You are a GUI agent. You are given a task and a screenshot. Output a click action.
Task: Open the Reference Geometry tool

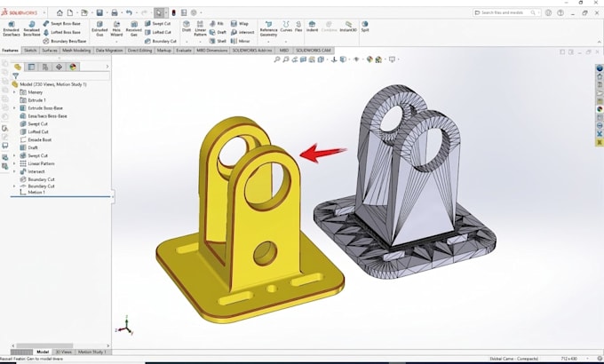click(x=268, y=29)
